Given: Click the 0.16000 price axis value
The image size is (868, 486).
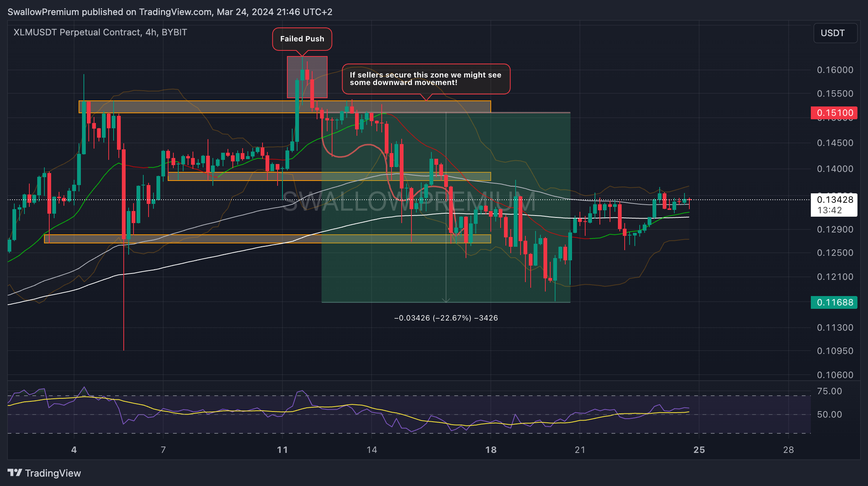Looking at the screenshot, I should tap(835, 70).
